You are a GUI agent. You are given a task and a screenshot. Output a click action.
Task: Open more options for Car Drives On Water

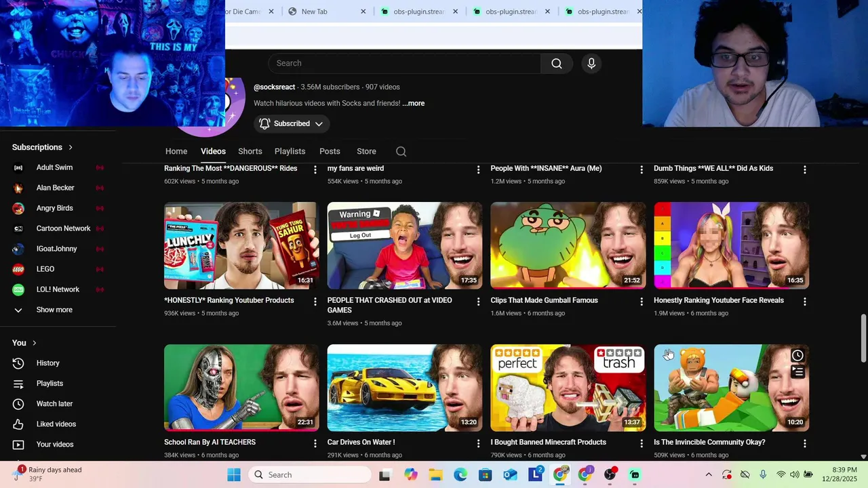478,443
